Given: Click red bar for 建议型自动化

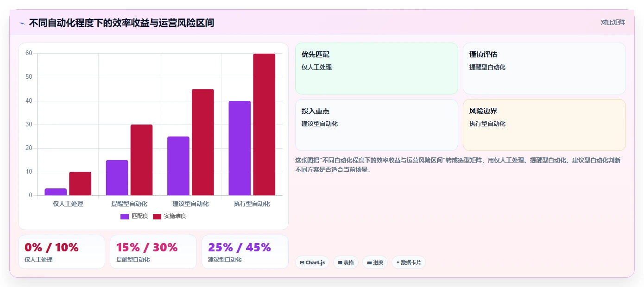Looking at the screenshot, I should 203,142.
